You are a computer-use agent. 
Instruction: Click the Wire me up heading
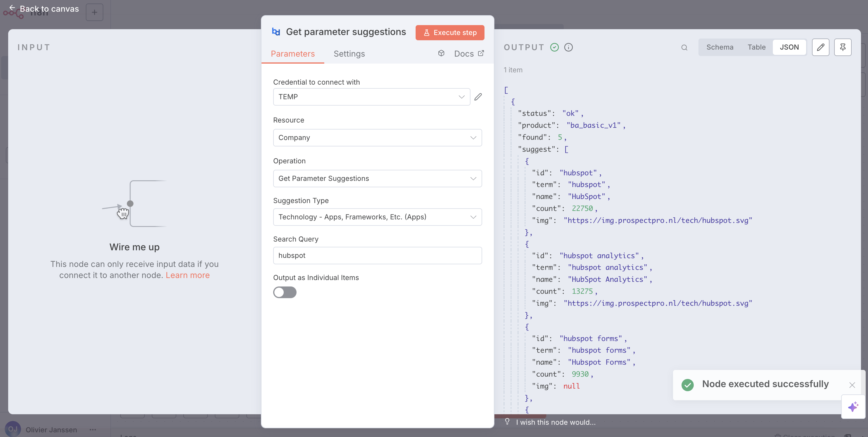pyautogui.click(x=135, y=247)
